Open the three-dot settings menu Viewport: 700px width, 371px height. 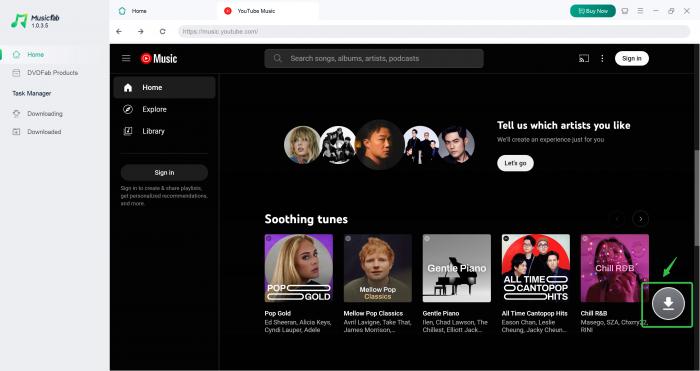click(602, 58)
